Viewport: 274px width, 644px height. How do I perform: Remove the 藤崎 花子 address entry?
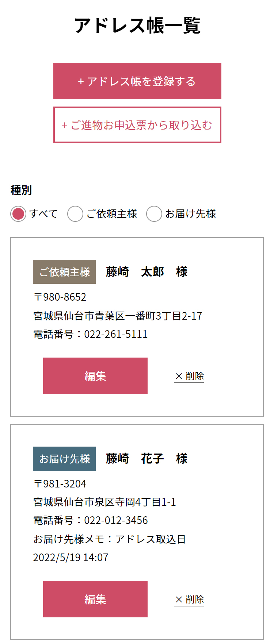click(x=189, y=599)
